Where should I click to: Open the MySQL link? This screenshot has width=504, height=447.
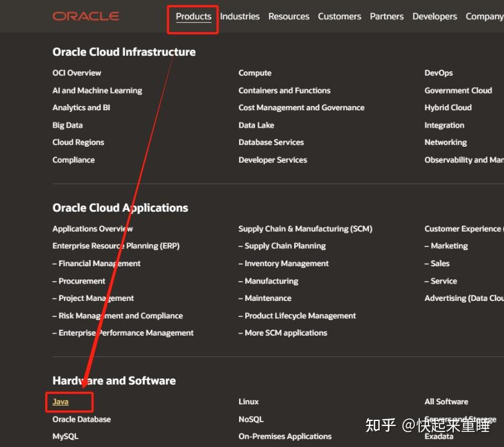pos(65,436)
